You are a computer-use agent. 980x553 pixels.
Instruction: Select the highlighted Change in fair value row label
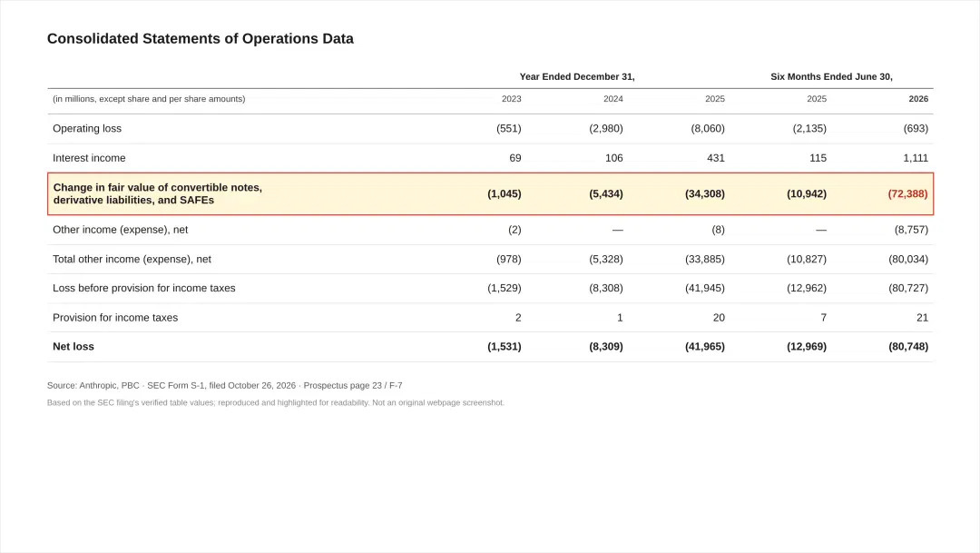(158, 194)
